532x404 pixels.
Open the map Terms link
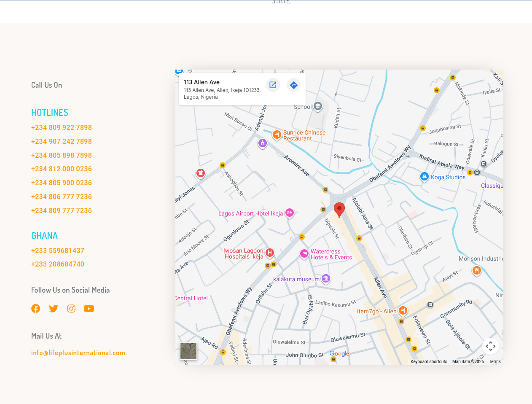point(495,361)
